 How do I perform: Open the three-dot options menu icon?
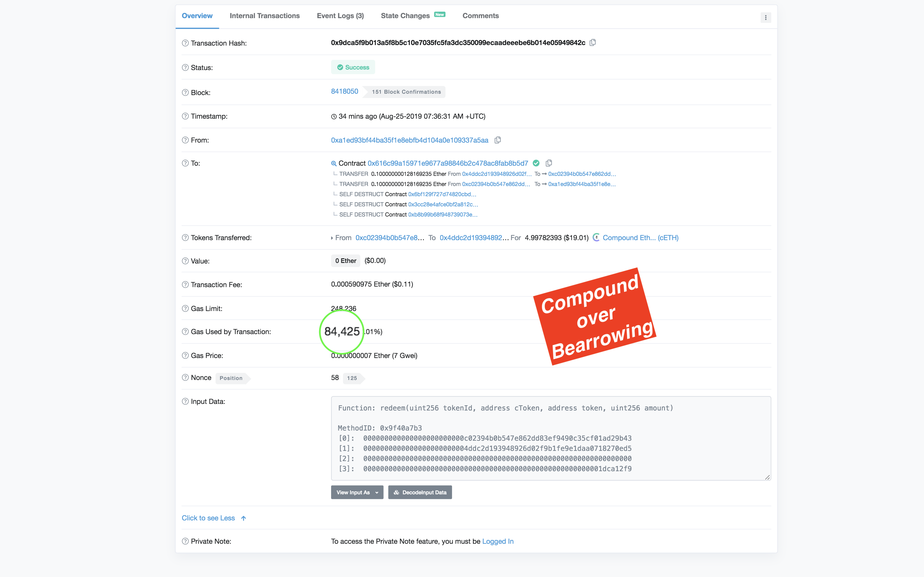[766, 18]
